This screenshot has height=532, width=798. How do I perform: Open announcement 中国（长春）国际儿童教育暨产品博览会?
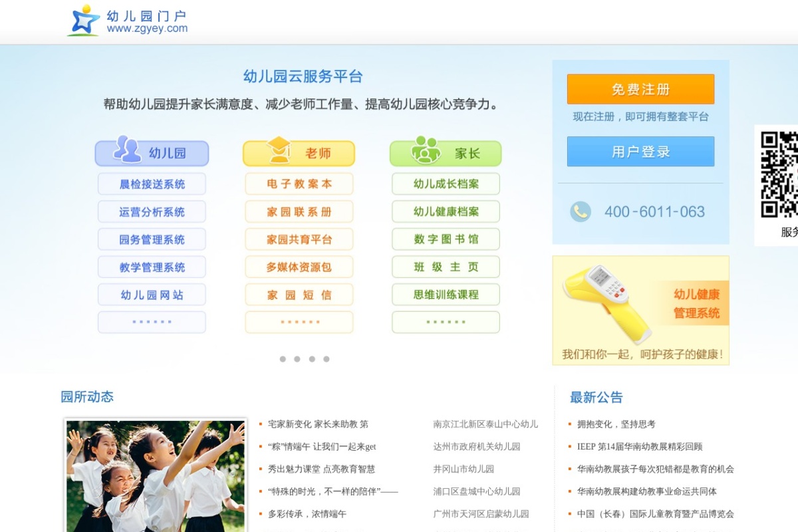pyautogui.click(x=656, y=514)
